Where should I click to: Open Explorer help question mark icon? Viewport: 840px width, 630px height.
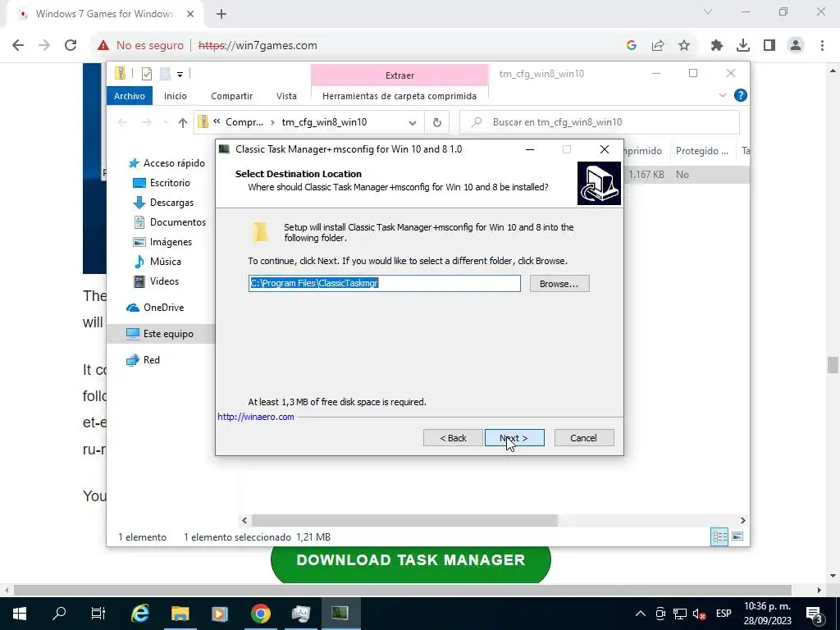click(x=741, y=95)
